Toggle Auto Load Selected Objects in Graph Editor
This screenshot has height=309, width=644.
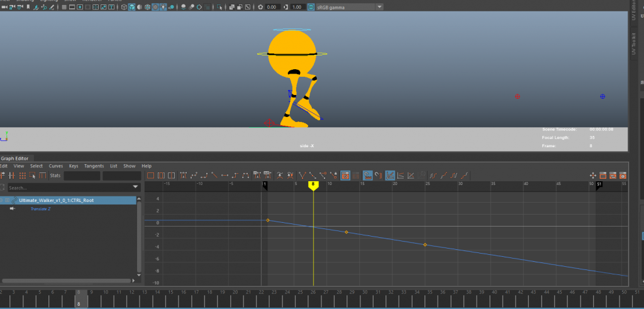[x=345, y=176]
